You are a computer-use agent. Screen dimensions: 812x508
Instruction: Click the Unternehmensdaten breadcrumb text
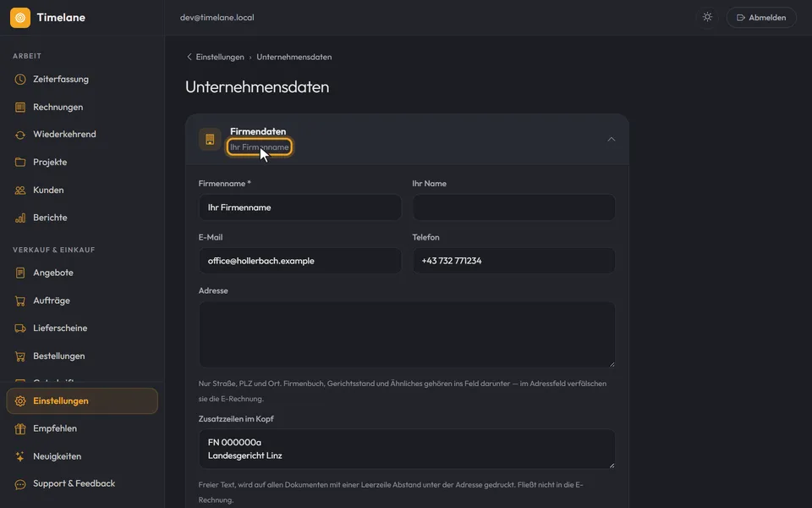click(294, 57)
